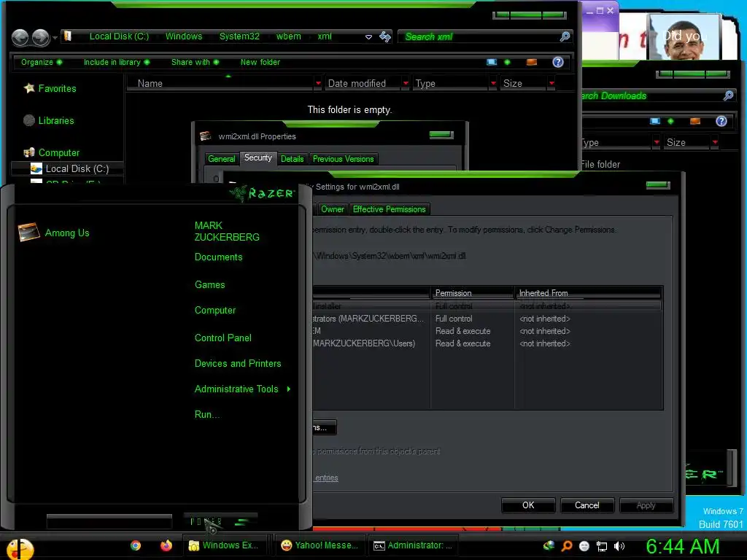Viewport: 747px width, 560px height.
Task: Select the Administrators Full control permission entry
Action: click(x=487, y=319)
